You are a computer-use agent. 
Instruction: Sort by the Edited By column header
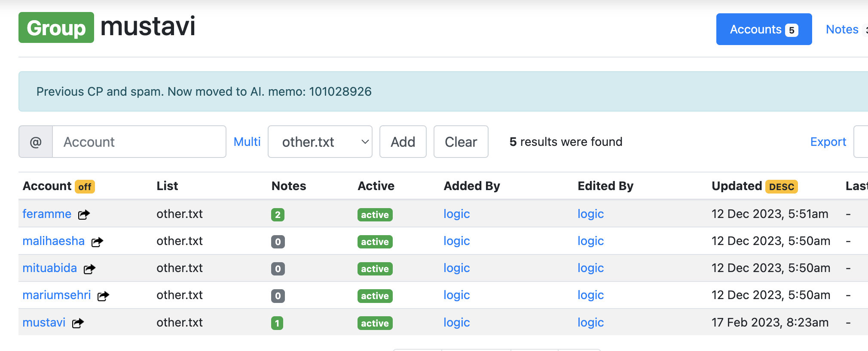[x=605, y=186]
